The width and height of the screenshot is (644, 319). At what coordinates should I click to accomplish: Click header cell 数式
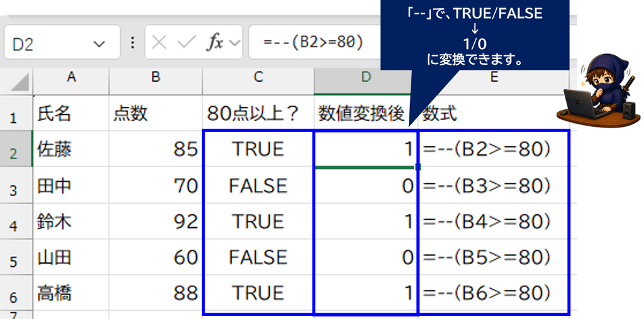(494, 113)
